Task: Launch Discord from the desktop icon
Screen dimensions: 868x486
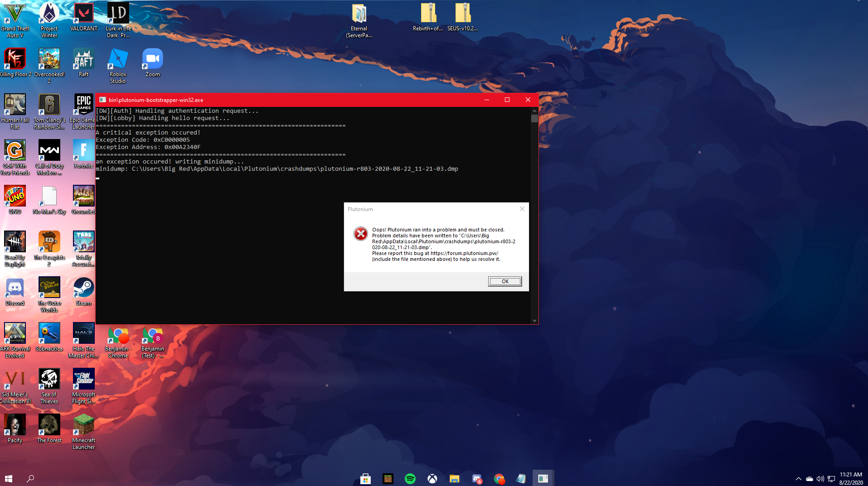Action: 15,291
